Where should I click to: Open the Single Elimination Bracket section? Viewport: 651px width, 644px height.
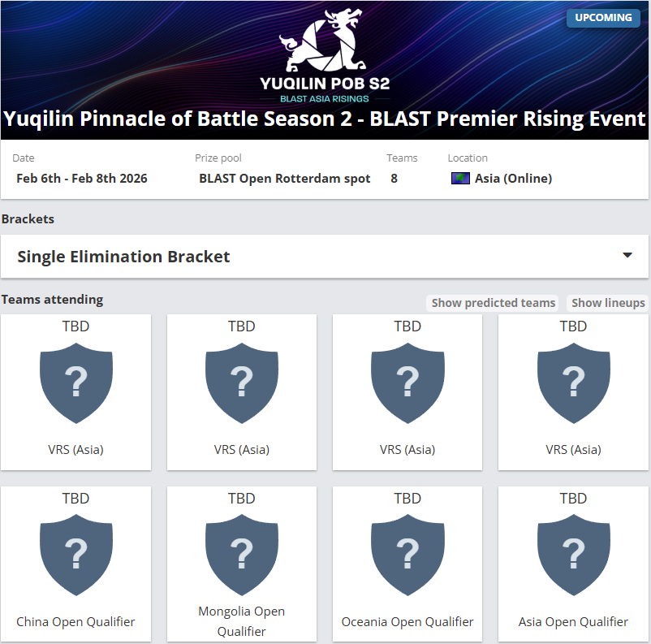pyautogui.click(x=123, y=257)
